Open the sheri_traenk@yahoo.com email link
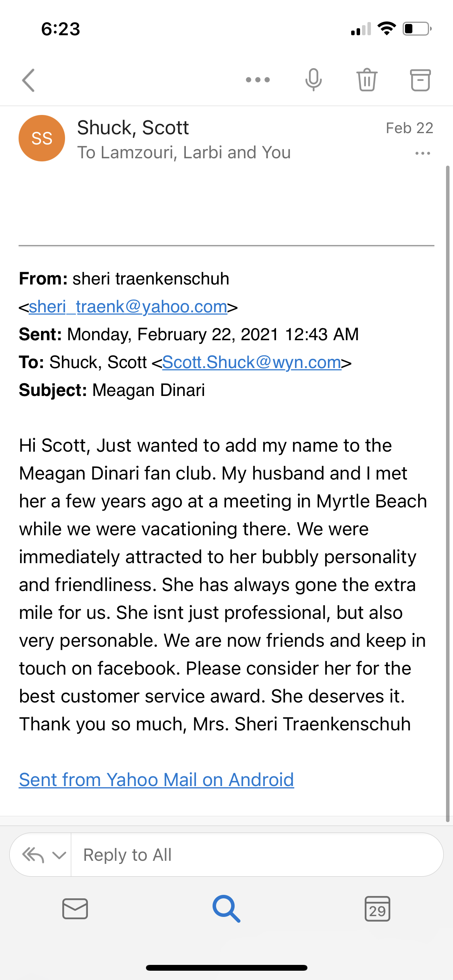Screen dimensions: 453x980 (128, 307)
